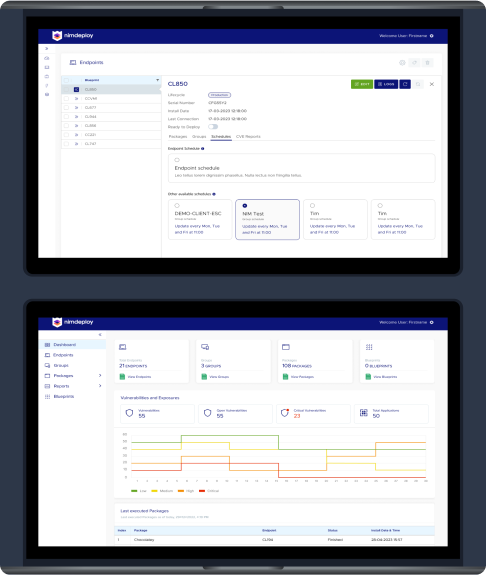The height and width of the screenshot is (575, 486).
Task: Click the shield icon for Vulnerabilities 55
Action: (x=129, y=413)
